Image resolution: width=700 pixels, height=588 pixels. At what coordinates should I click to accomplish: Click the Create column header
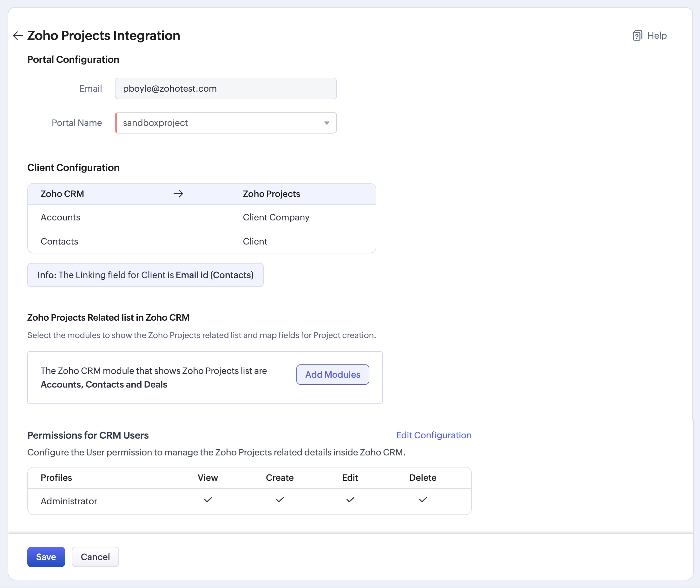click(x=280, y=478)
